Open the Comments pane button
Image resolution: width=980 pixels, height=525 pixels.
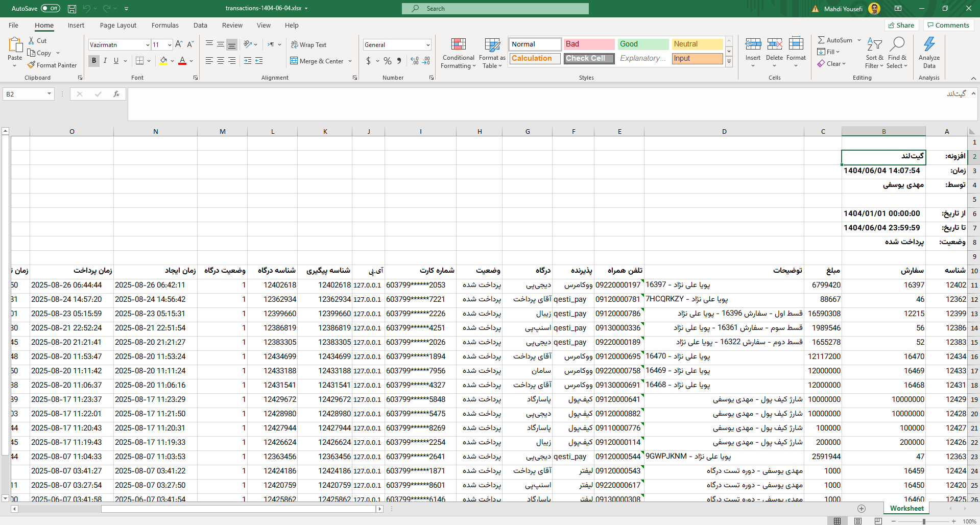click(948, 25)
